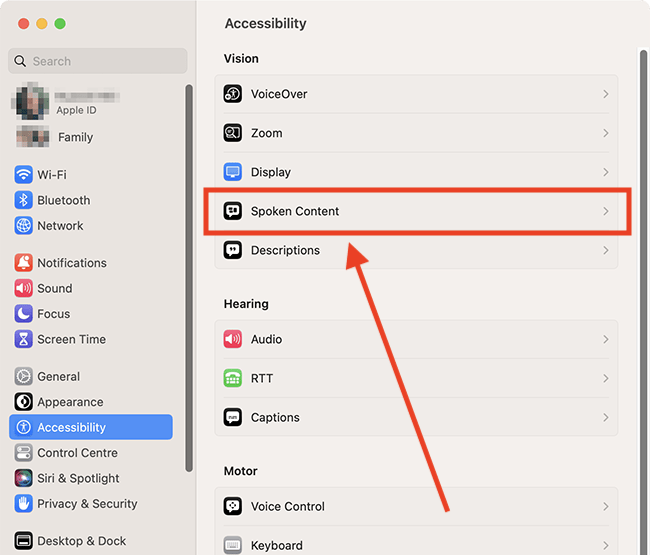Click the search magnifying glass icon
This screenshot has width=650, height=555.
pos(20,61)
